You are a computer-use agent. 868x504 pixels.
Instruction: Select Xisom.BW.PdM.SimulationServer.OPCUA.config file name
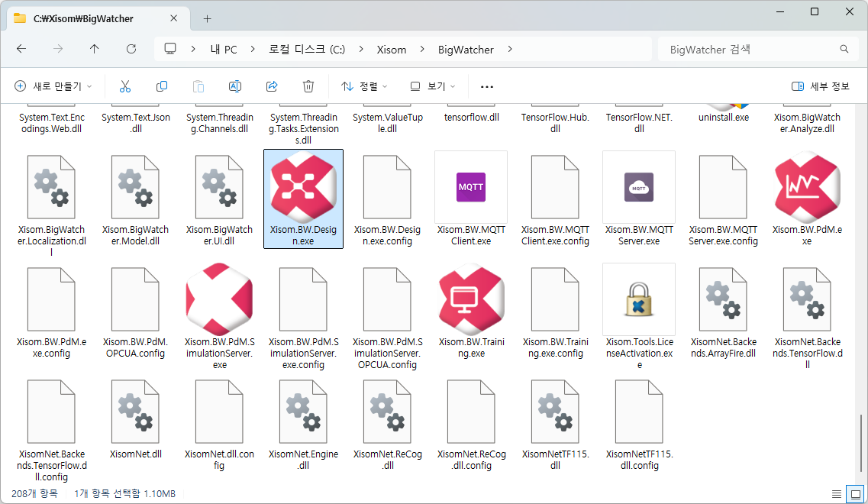(388, 354)
